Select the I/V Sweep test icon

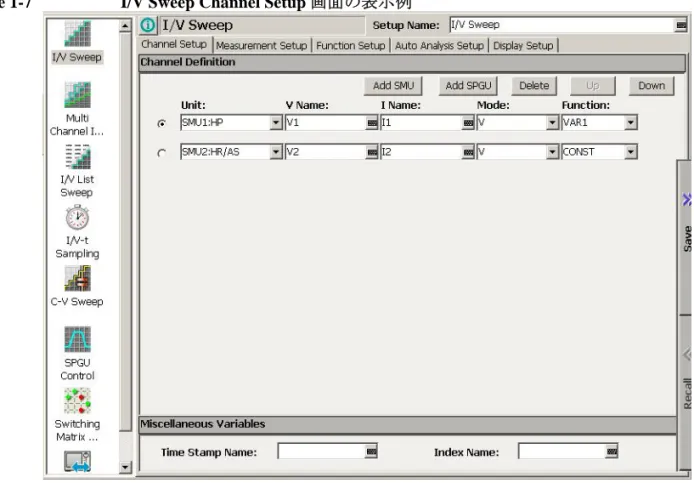77,33
